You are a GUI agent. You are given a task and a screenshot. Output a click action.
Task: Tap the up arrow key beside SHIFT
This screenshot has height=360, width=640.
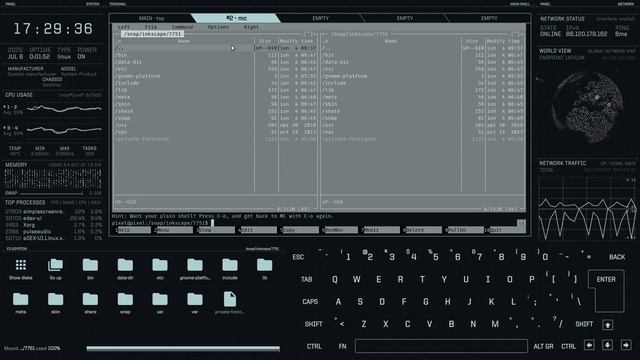[608, 325]
